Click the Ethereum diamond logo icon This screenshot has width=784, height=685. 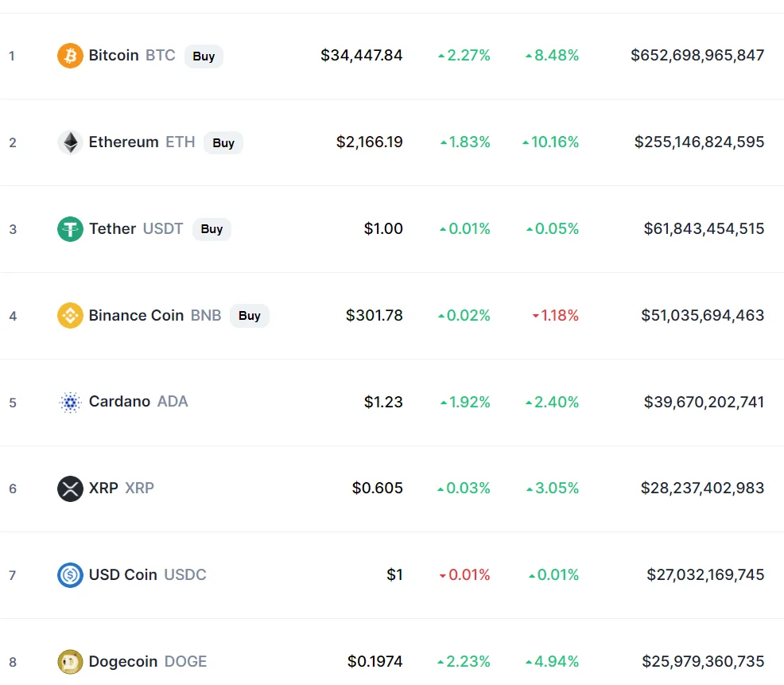point(70,142)
